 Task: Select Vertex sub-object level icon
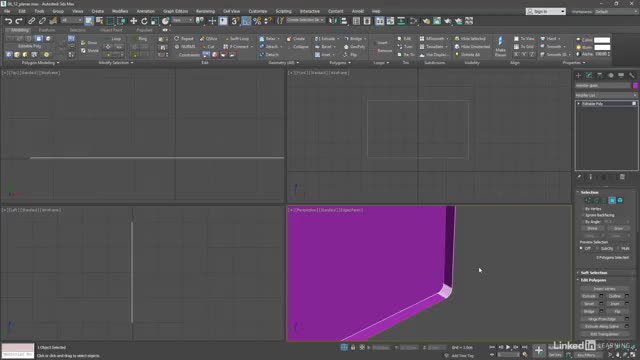(588, 200)
